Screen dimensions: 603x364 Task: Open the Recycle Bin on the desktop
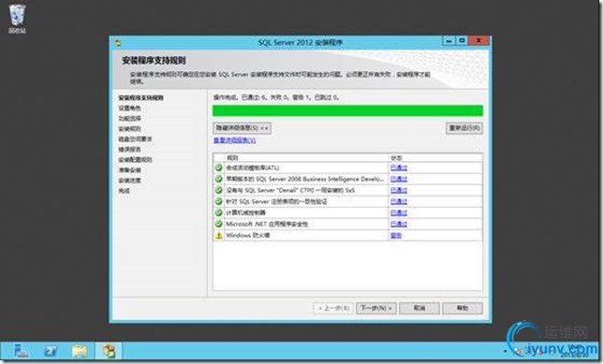17,19
